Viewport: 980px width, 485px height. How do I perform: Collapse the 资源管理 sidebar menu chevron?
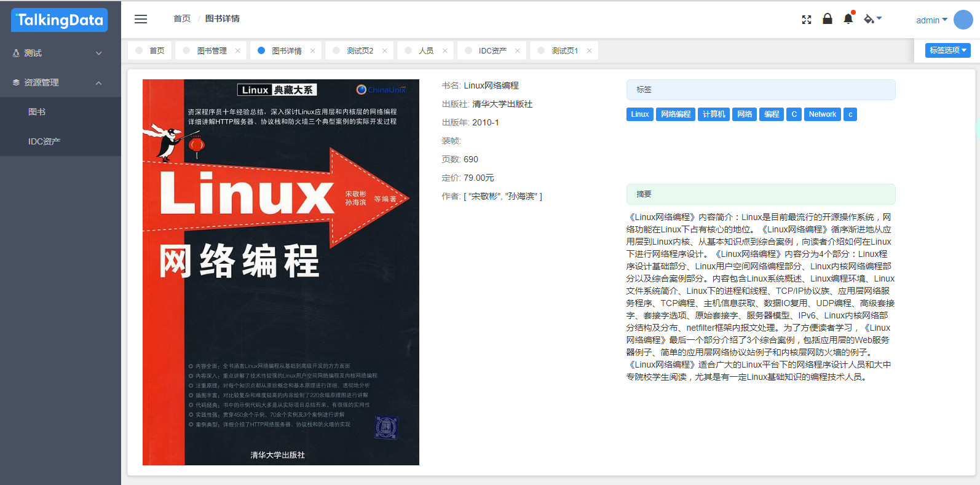tap(99, 83)
